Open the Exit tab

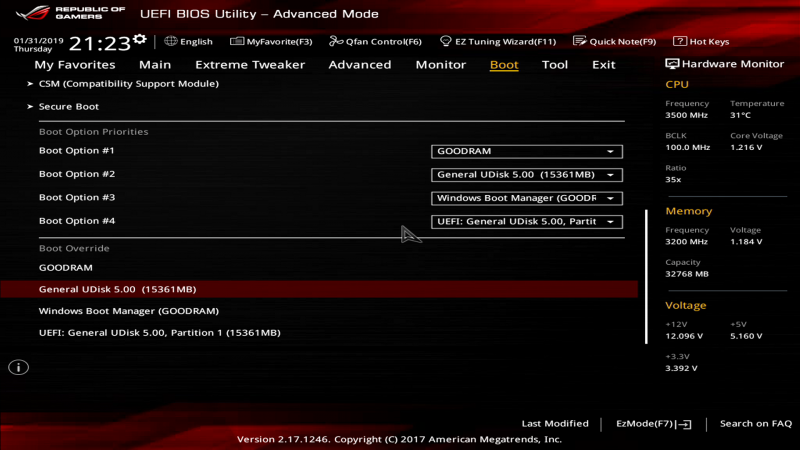tap(604, 65)
